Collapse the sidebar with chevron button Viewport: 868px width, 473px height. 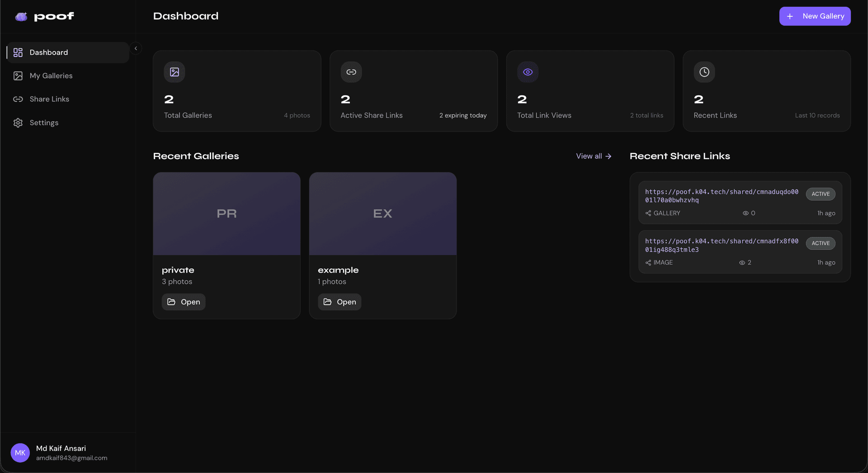[x=136, y=48]
